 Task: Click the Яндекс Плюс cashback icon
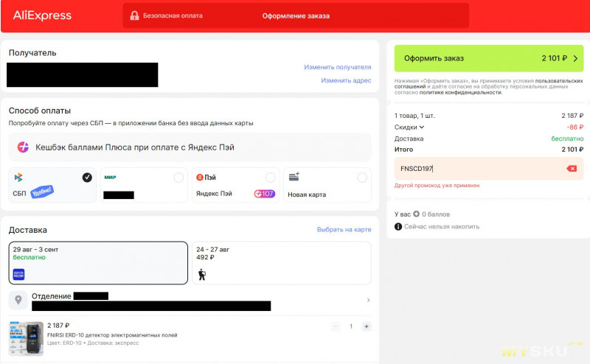coord(23,147)
